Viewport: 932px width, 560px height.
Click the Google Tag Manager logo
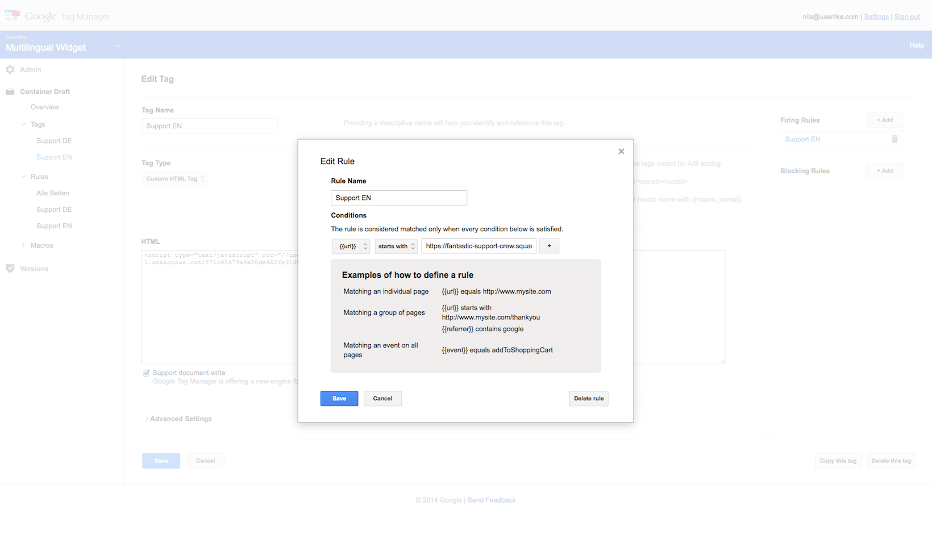point(57,16)
